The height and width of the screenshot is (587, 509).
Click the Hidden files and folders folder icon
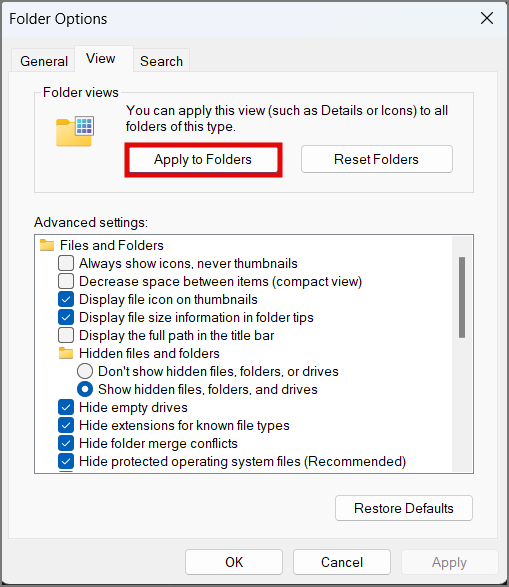pyautogui.click(x=66, y=353)
